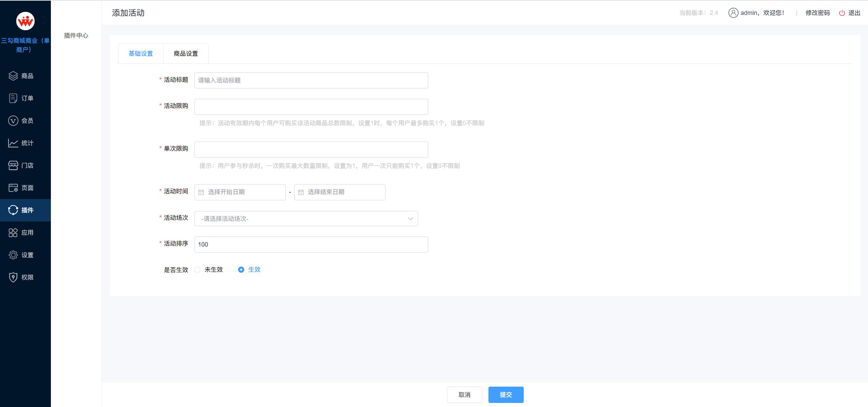Focus the 活动标题 input field
The image size is (868, 407).
coord(311,80)
